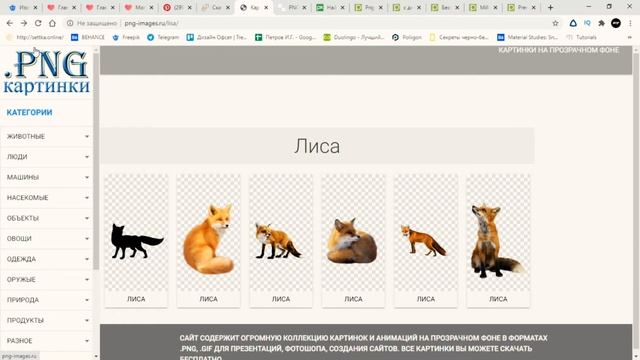Click the IQ extension icon
This screenshot has width=640, height=360.
tap(587, 23)
